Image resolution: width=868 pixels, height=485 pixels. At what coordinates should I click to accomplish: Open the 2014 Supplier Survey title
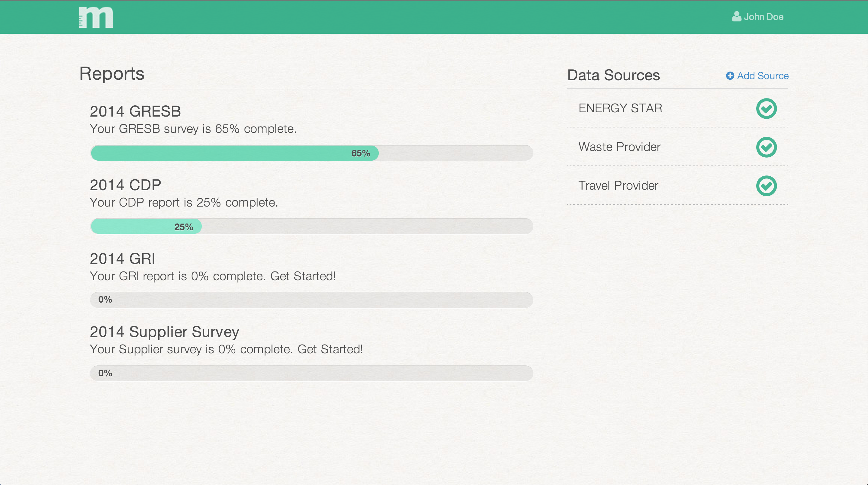point(164,332)
